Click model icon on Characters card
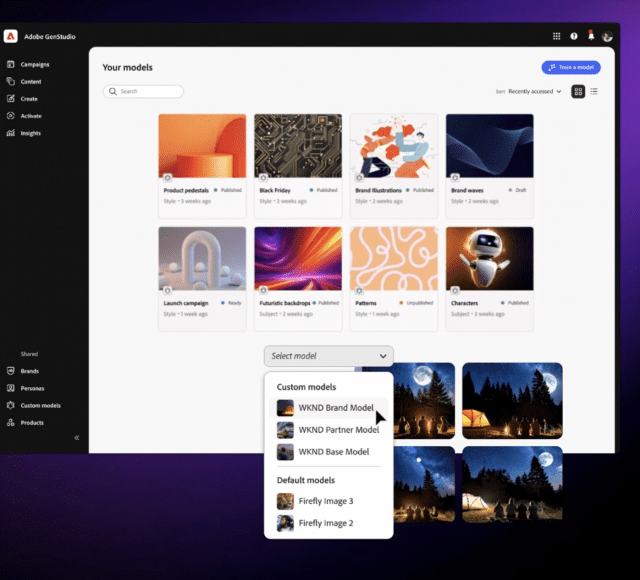 (455, 291)
